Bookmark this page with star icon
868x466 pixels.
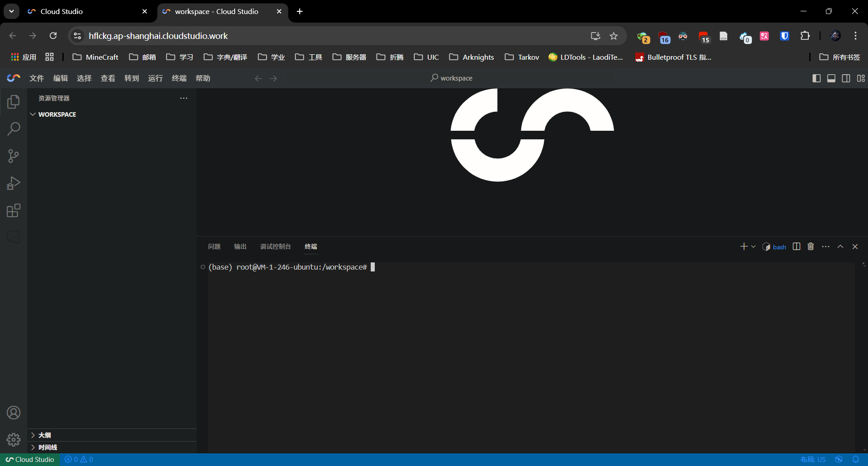[613, 36]
